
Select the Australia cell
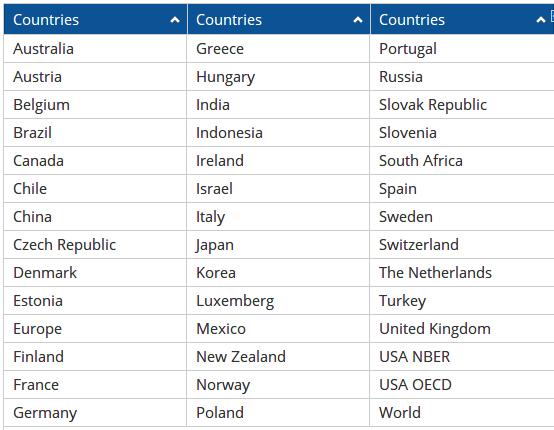[43, 49]
